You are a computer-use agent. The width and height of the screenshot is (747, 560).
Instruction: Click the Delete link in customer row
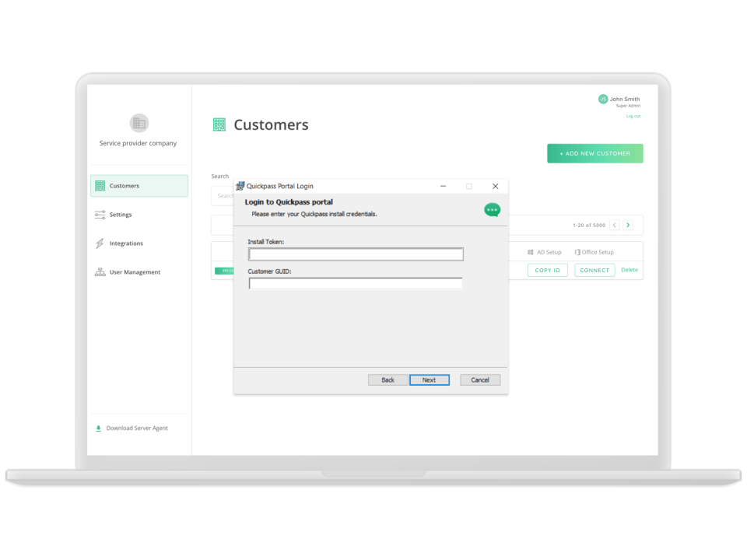click(630, 270)
